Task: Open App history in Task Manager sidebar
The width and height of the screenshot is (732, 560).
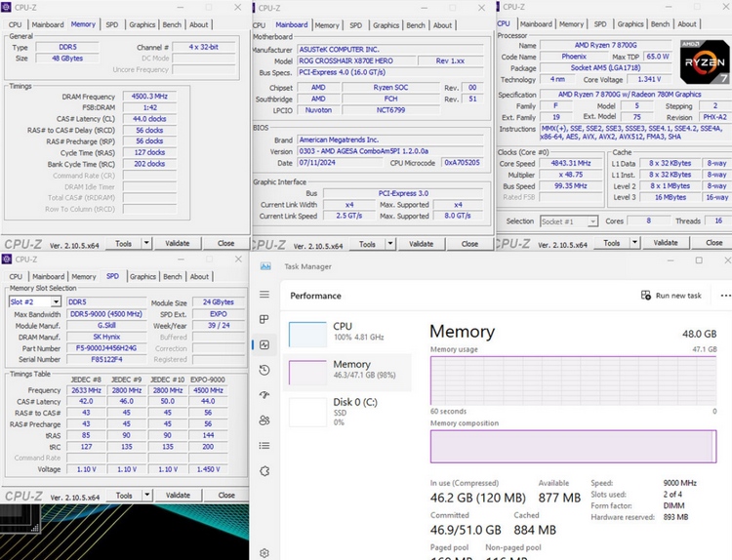Action: 264,370
